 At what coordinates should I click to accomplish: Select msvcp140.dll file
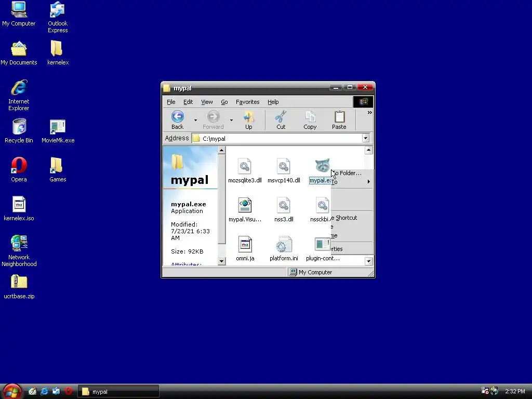[284, 170]
